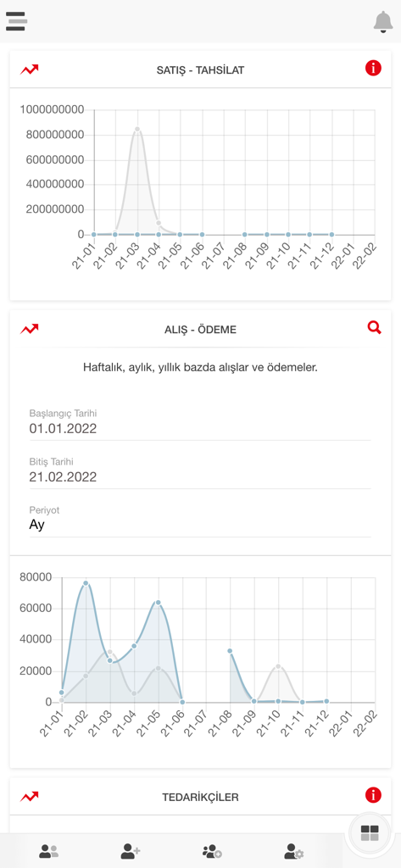Click the gray peak point at 21-10 in purchases chart
This screenshot has width=401, height=868.
278,666
